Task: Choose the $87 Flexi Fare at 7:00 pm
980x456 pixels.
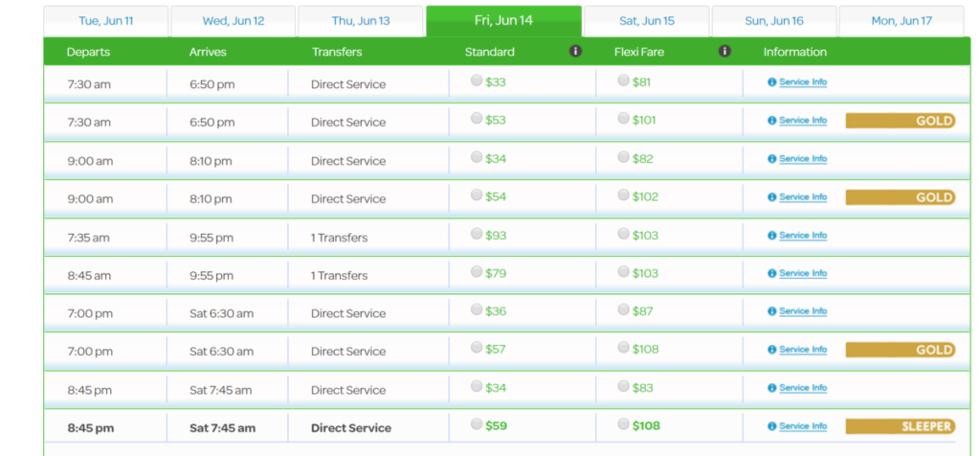Action: [624, 309]
